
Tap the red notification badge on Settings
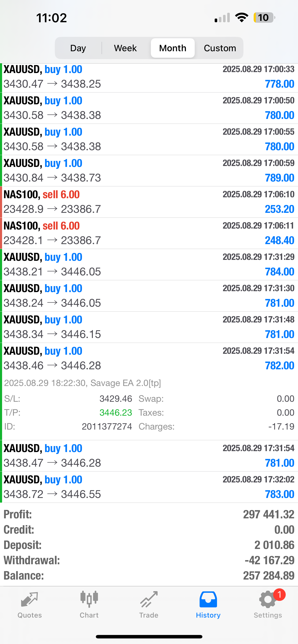(x=279, y=595)
